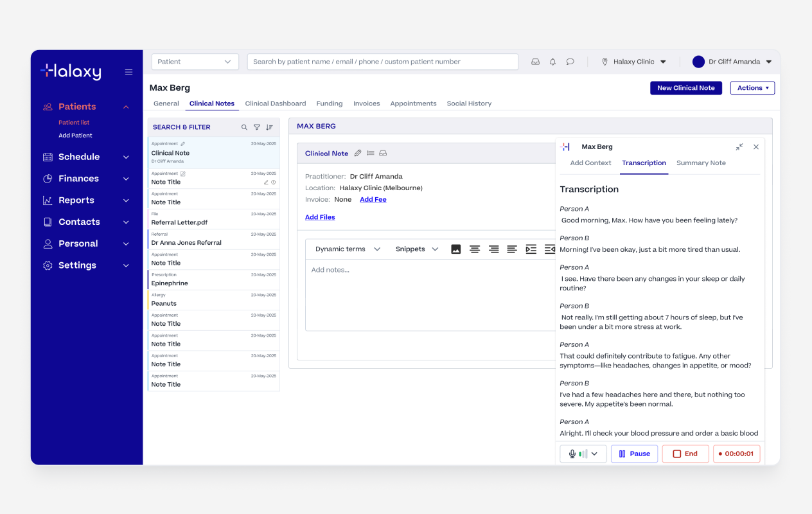Viewport: 812px width, 514px height.
Task: Expand the Settings sidebar section
Action: coord(126,265)
